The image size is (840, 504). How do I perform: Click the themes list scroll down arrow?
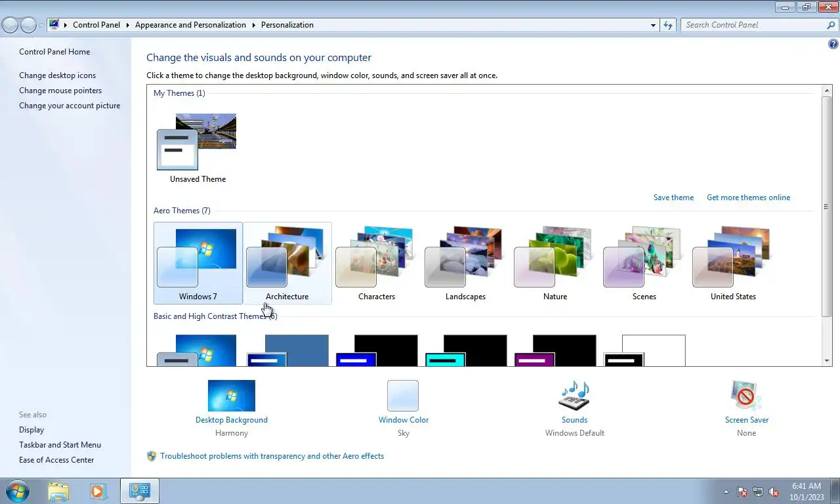(x=827, y=360)
